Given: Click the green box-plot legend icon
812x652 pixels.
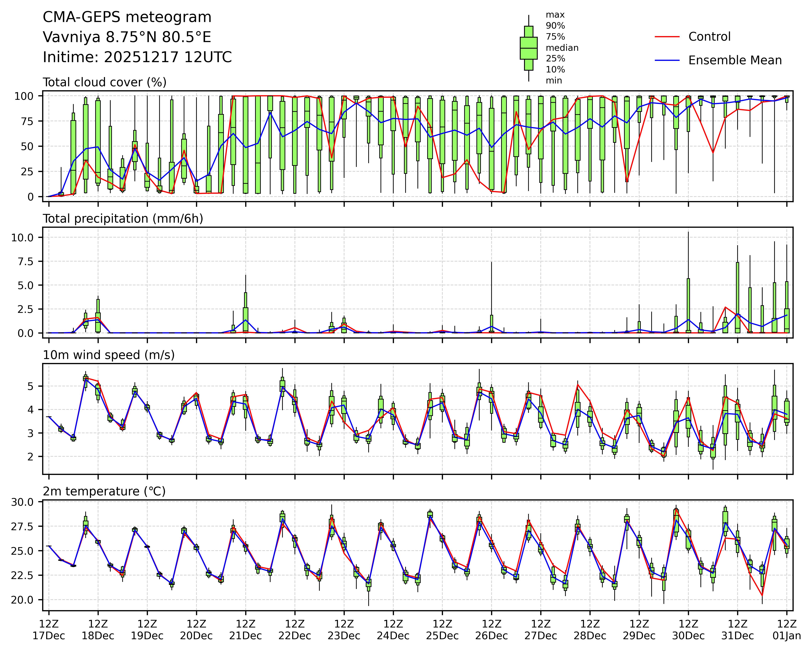Looking at the screenshot, I should pos(528,48).
